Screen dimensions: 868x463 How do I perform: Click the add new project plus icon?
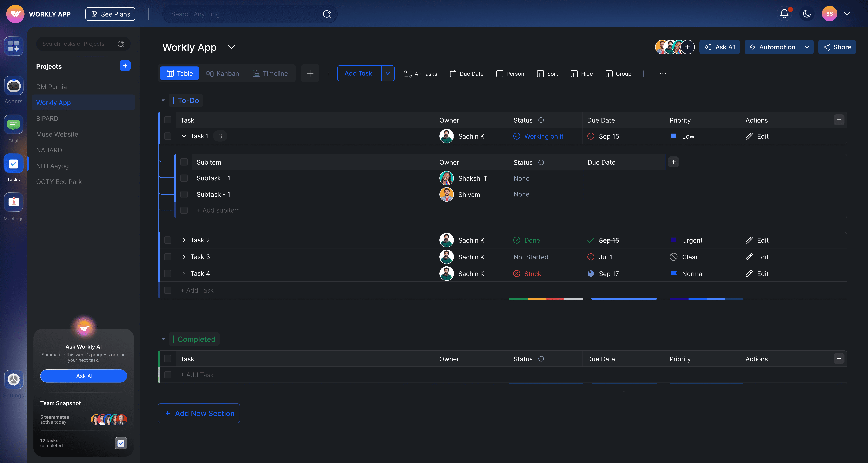tap(125, 66)
